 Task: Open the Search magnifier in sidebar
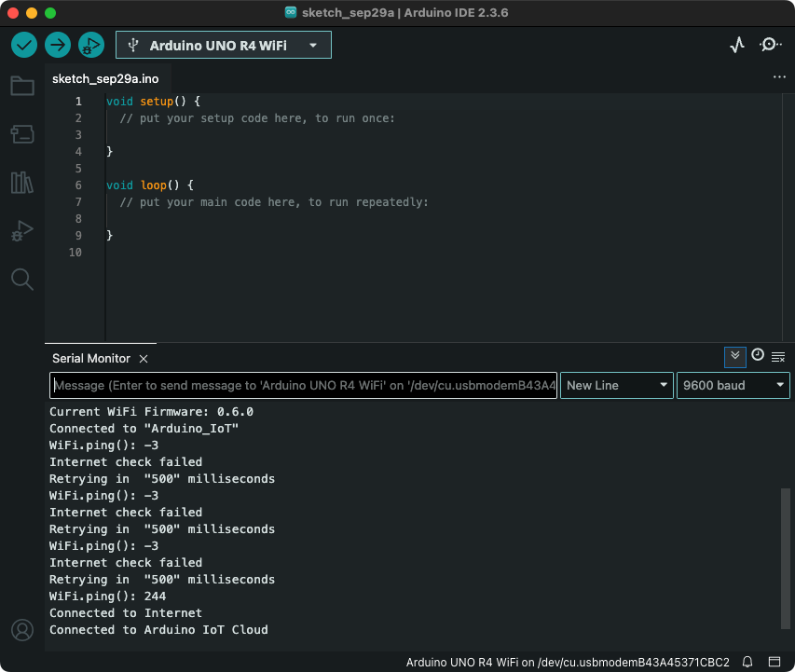click(x=22, y=279)
